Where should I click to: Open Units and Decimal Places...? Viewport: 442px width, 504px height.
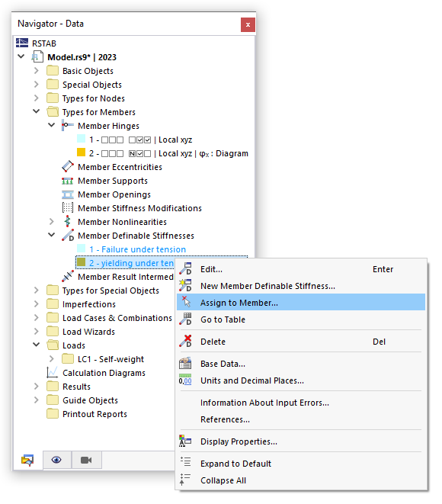tap(301, 380)
